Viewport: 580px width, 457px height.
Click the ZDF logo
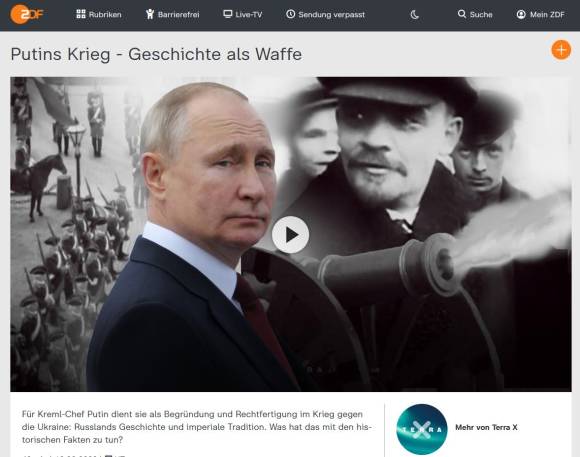point(27,14)
